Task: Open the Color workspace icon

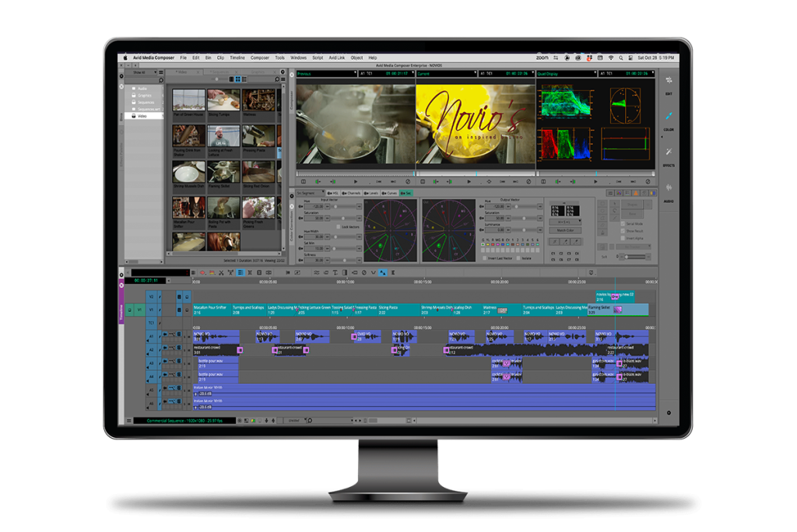Action: (x=669, y=117)
